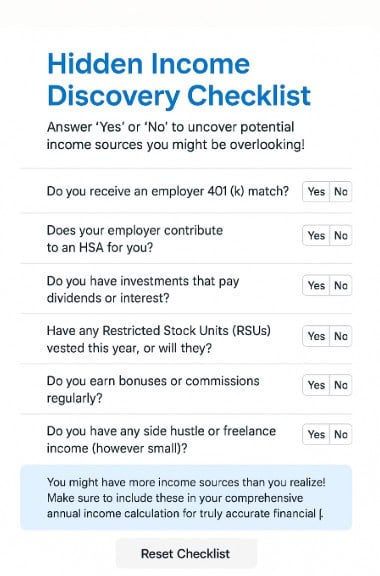Click the 401(k) match question text
The width and height of the screenshot is (380, 576).
pyautogui.click(x=168, y=191)
